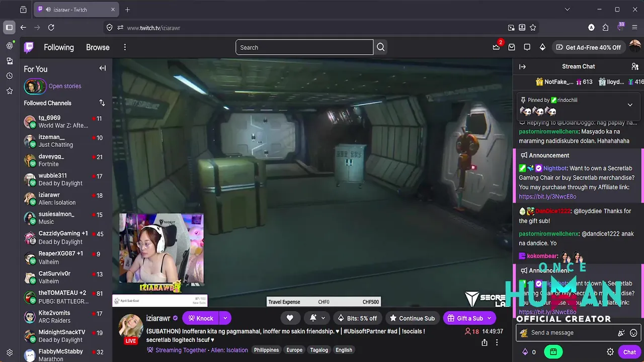
Task: Open the green channel points rewards icon
Action: [x=553, y=352]
